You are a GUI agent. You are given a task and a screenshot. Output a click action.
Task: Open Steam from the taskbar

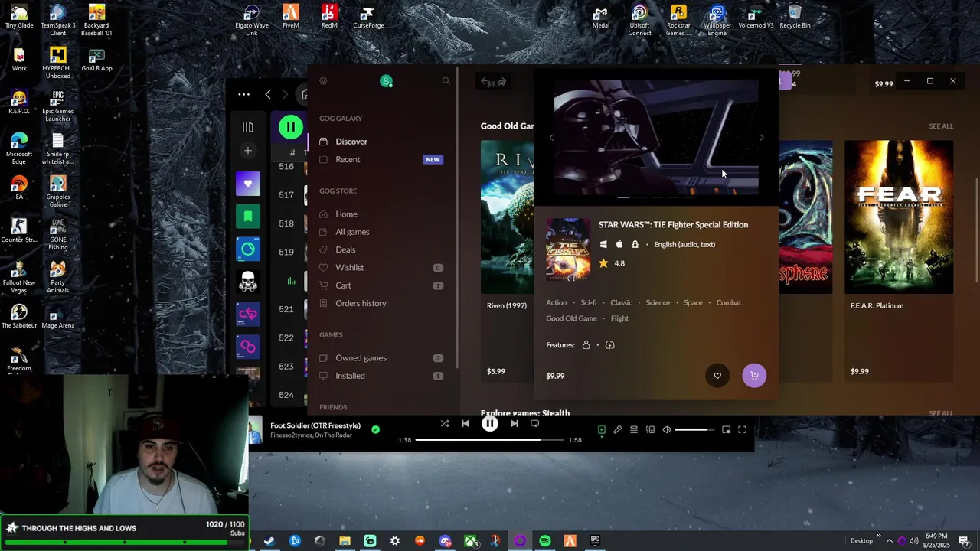269,541
